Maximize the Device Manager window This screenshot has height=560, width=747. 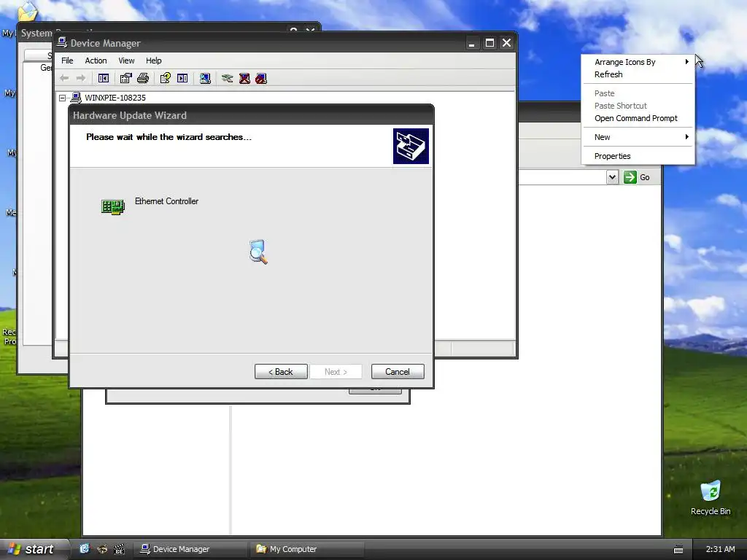(489, 43)
